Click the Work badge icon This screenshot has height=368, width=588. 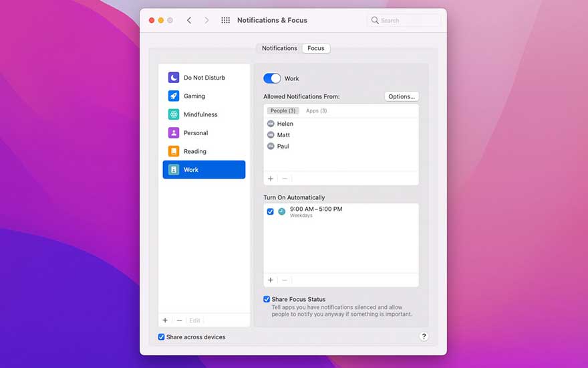coord(173,170)
